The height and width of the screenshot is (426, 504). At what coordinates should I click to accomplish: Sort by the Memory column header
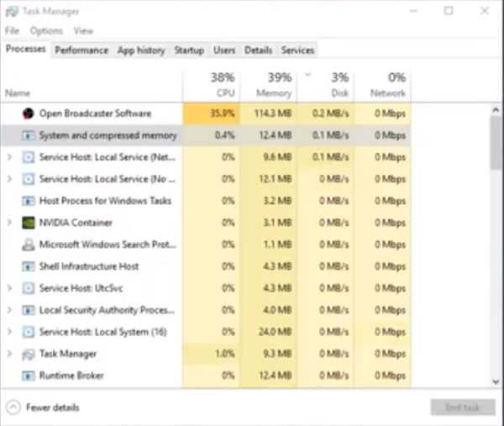pyautogui.click(x=269, y=85)
